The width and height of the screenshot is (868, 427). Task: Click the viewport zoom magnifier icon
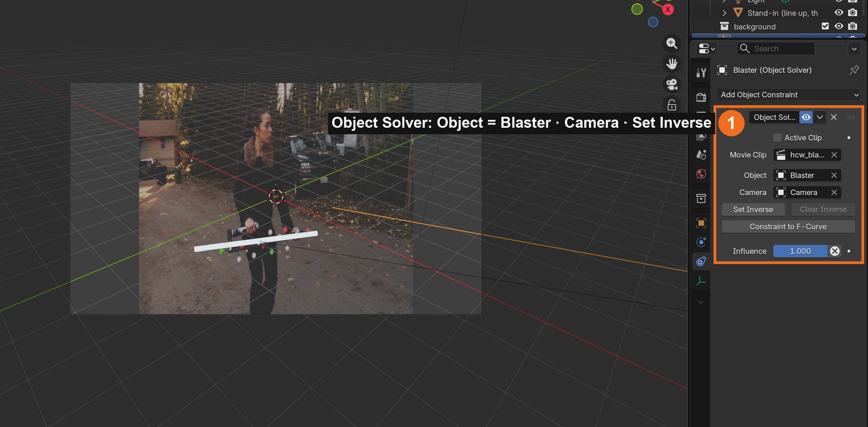click(x=672, y=43)
